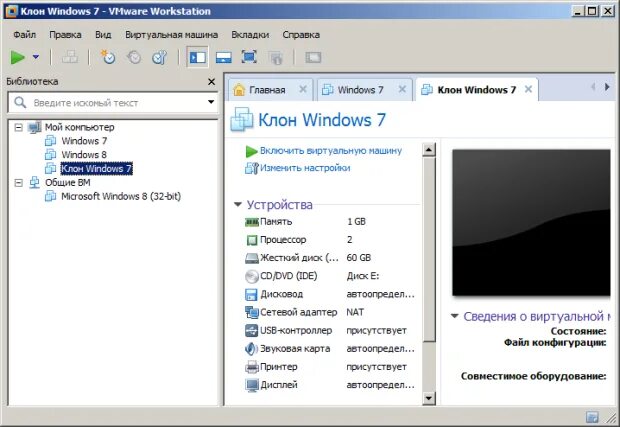
Task: Click the tab scroll left arrow
Action: click(x=593, y=87)
